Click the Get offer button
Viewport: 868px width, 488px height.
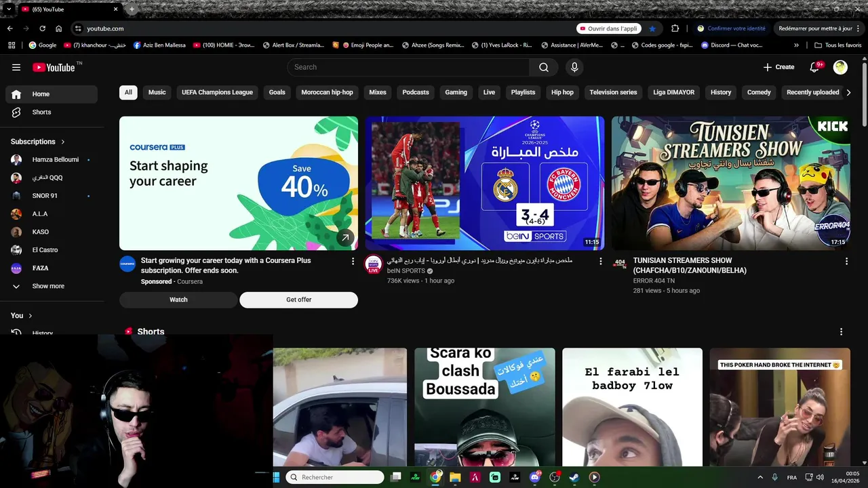click(298, 300)
